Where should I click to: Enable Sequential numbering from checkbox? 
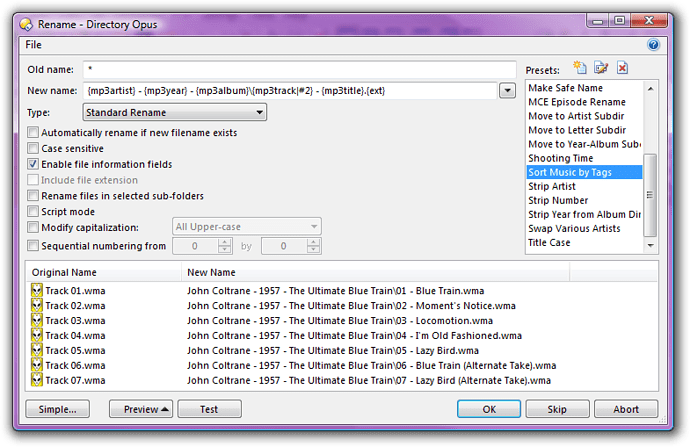point(33,245)
